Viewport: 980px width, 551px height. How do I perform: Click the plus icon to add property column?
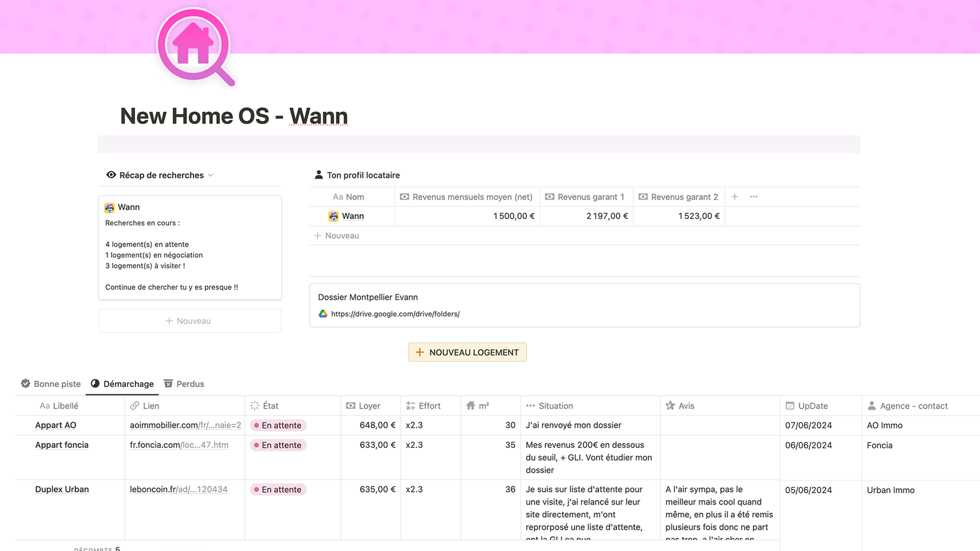point(734,197)
